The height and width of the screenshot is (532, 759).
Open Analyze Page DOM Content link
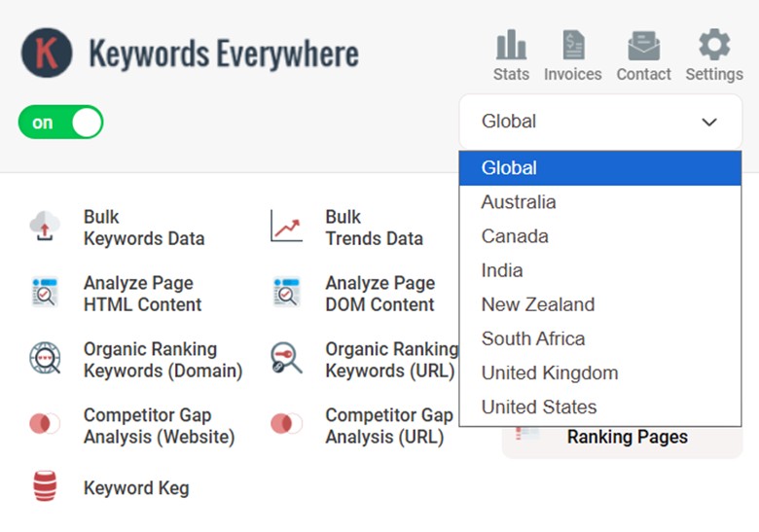(x=379, y=294)
